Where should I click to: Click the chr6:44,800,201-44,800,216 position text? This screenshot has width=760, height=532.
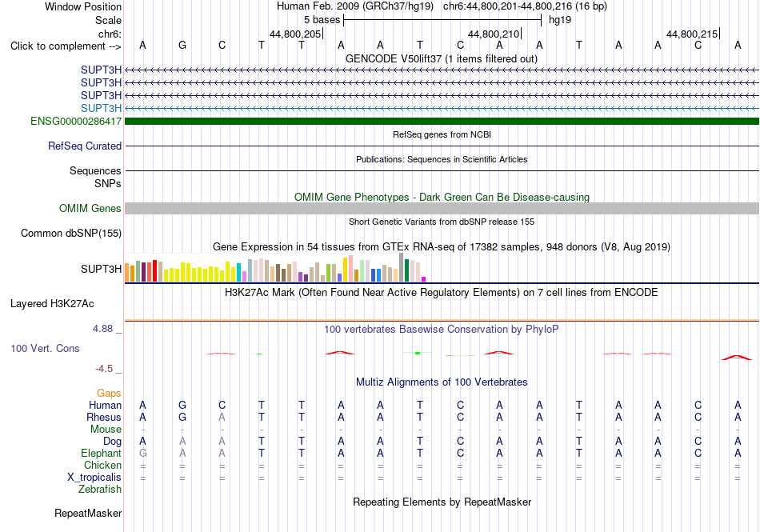click(x=525, y=6)
